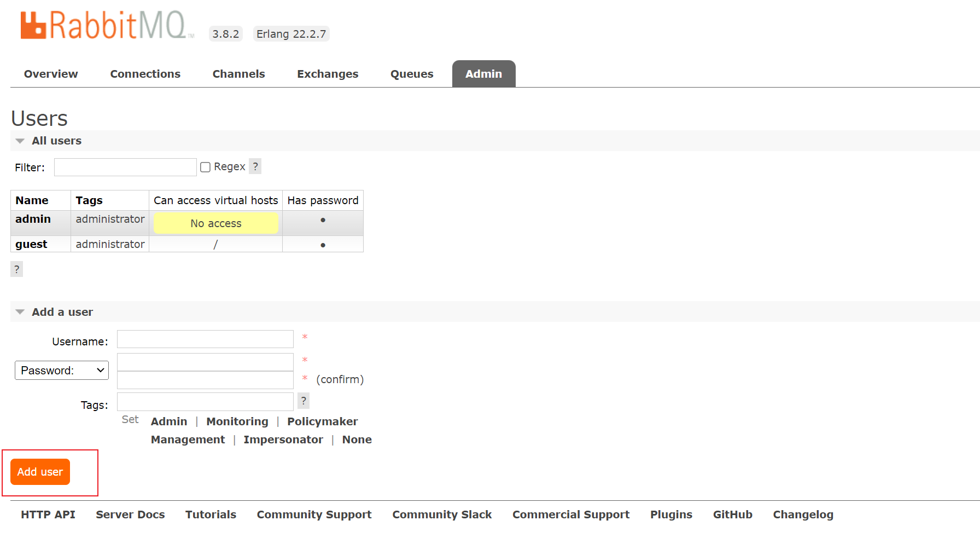This screenshot has height=555, width=980.
Task: Focus the Tags input field
Action: pos(205,401)
